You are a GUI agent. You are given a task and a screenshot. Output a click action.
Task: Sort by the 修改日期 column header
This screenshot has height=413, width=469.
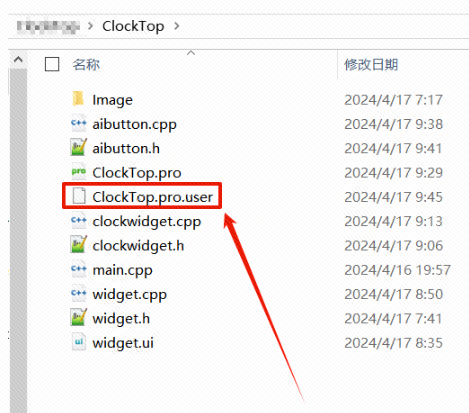[x=371, y=65]
